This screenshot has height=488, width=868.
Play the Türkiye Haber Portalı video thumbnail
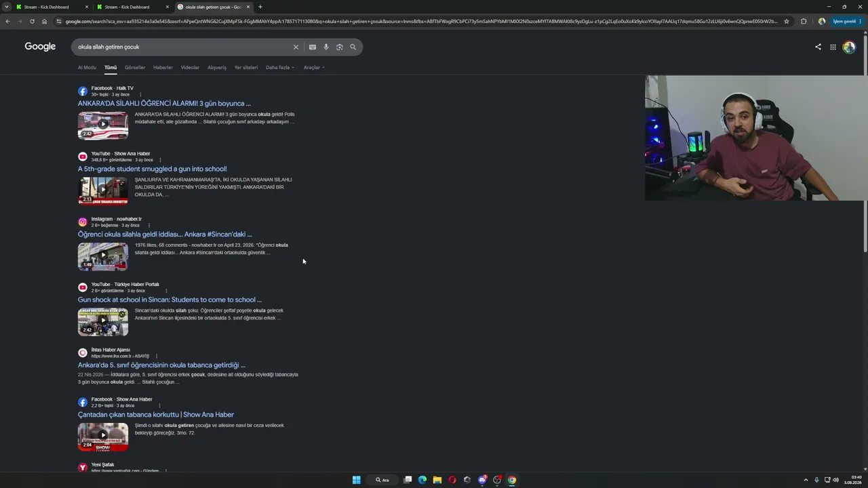(103, 322)
